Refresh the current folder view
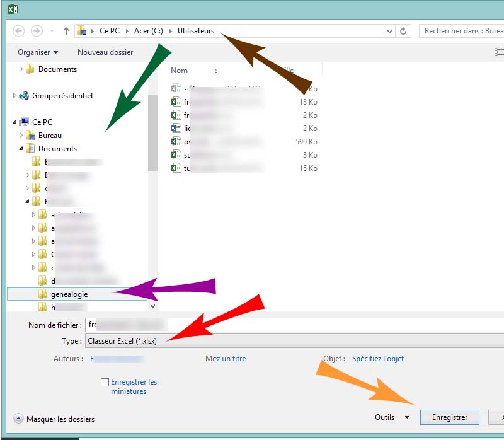This screenshot has height=440, width=504. tap(403, 31)
